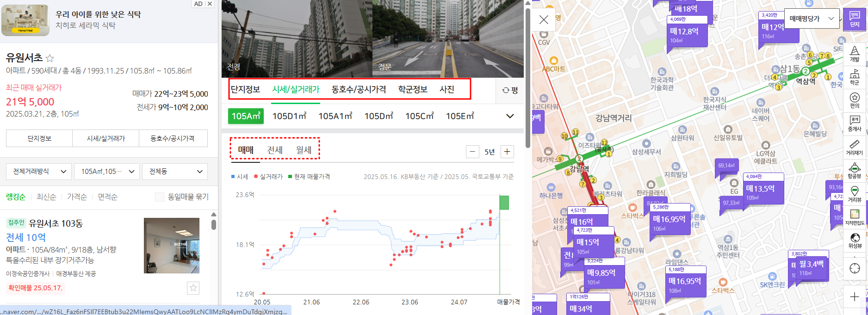868x315 pixels.
Task: Click the 평 unit conversion toggle
Action: pyautogui.click(x=510, y=90)
